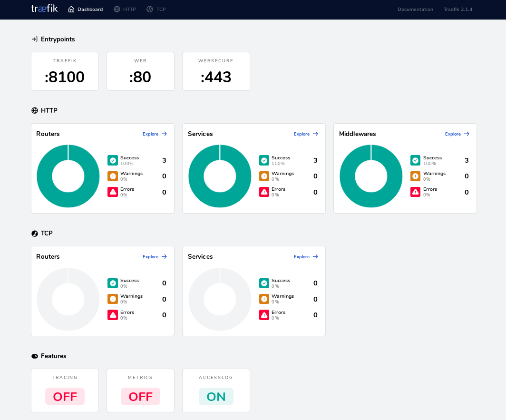
Task: Click the TCP Routers 'Errors' label
Action: pos(127,312)
